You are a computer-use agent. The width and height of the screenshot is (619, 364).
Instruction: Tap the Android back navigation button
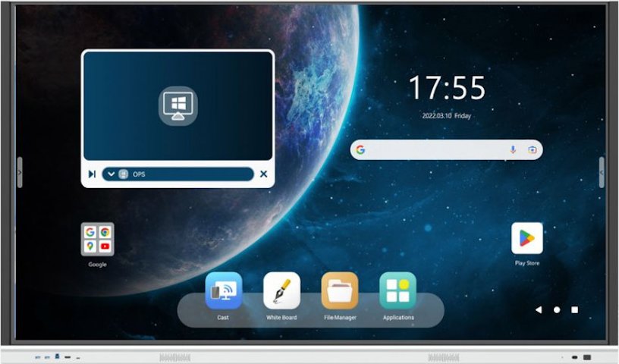pos(539,309)
